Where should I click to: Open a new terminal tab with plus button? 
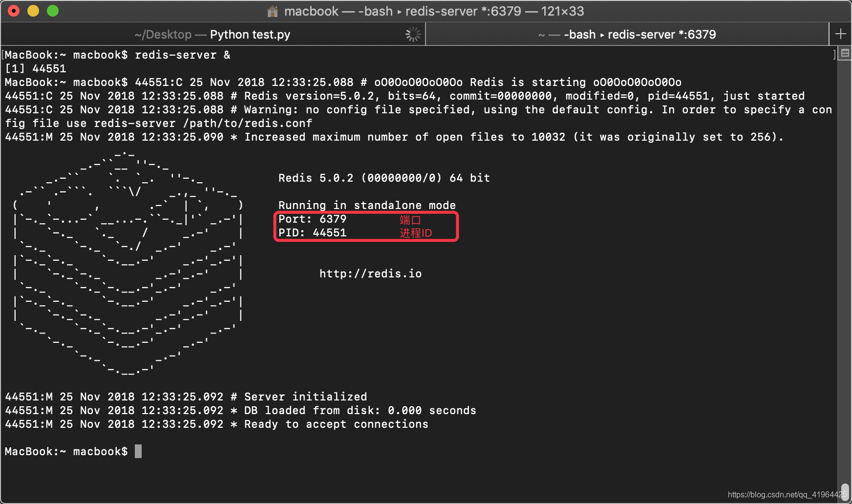coord(841,34)
